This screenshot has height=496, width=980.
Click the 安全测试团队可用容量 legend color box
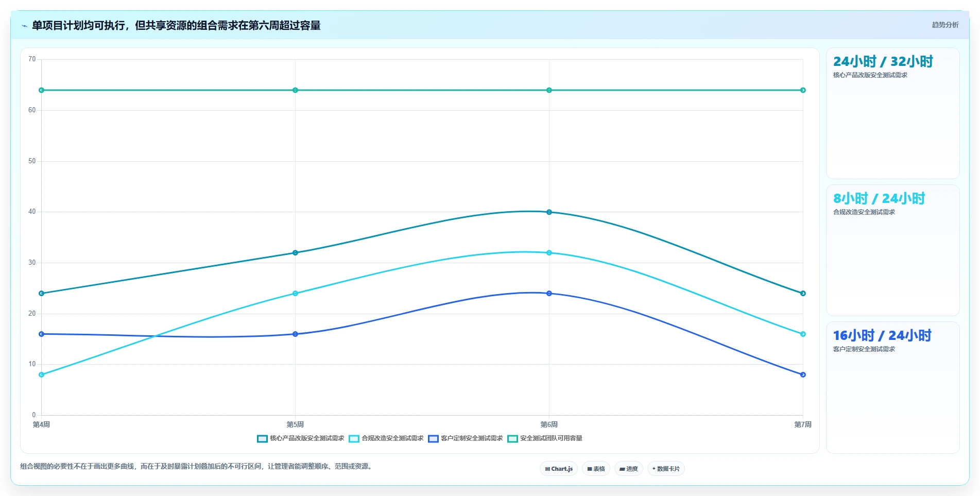pyautogui.click(x=512, y=439)
